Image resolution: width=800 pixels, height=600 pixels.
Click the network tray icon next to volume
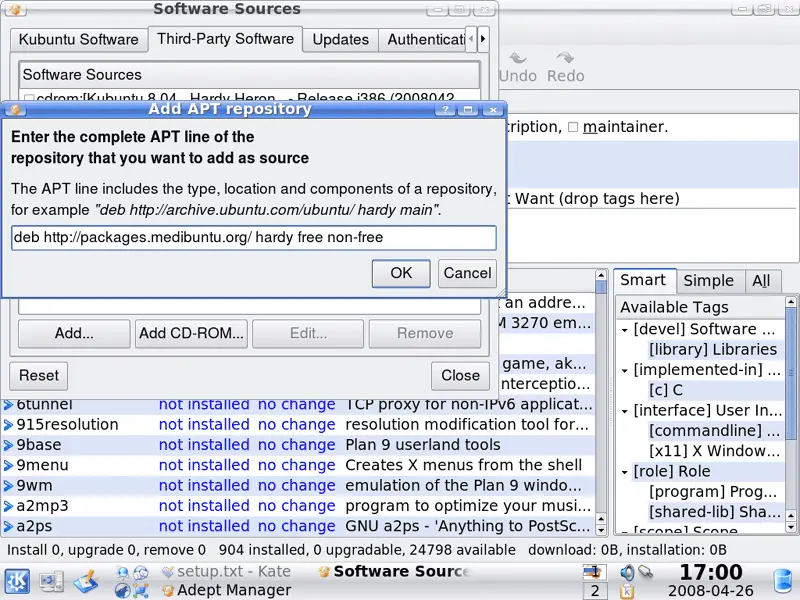point(645,572)
